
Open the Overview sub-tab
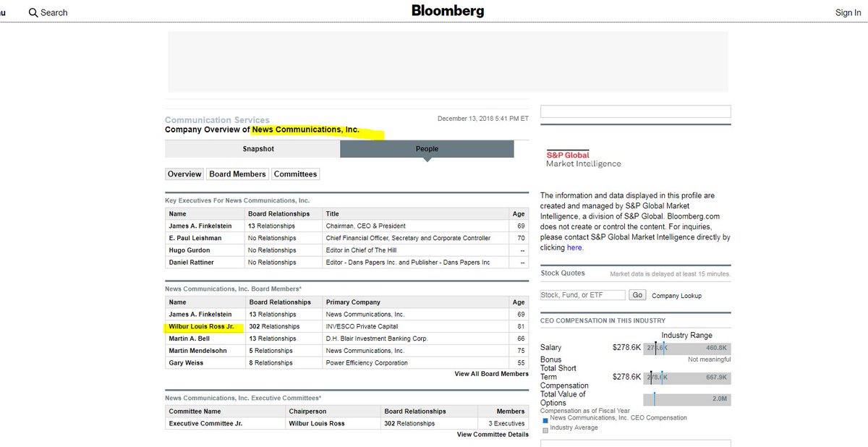click(184, 174)
